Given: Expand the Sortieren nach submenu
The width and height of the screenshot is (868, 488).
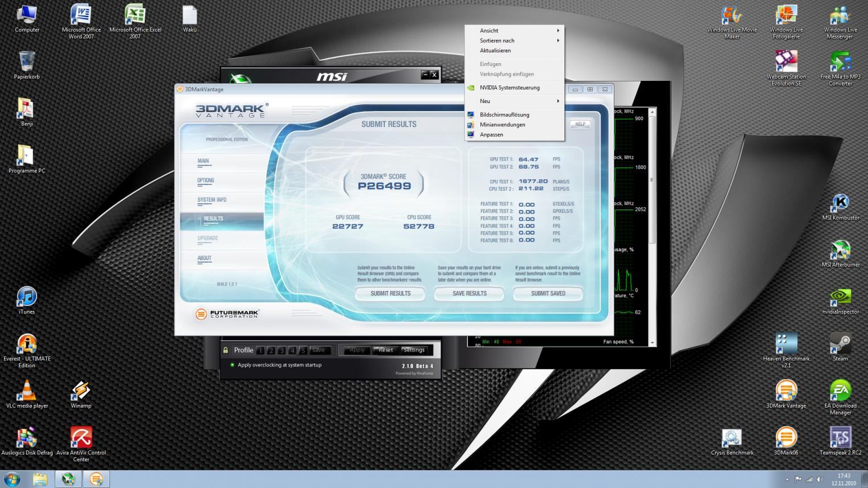Looking at the screenshot, I should 515,40.
